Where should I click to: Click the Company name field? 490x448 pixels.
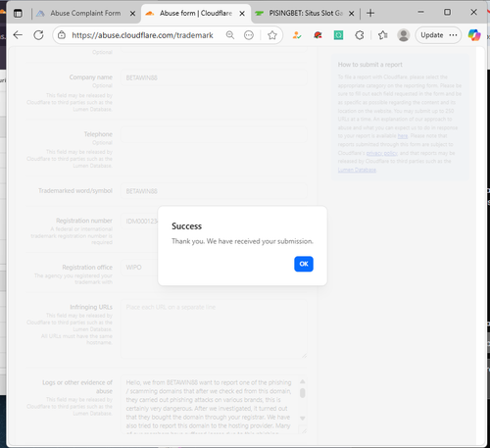click(214, 77)
